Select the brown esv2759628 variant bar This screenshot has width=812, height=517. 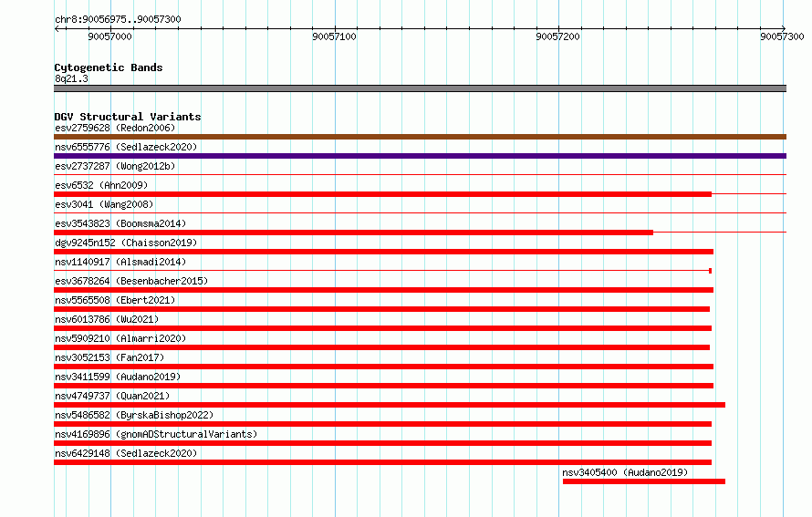tap(420, 137)
